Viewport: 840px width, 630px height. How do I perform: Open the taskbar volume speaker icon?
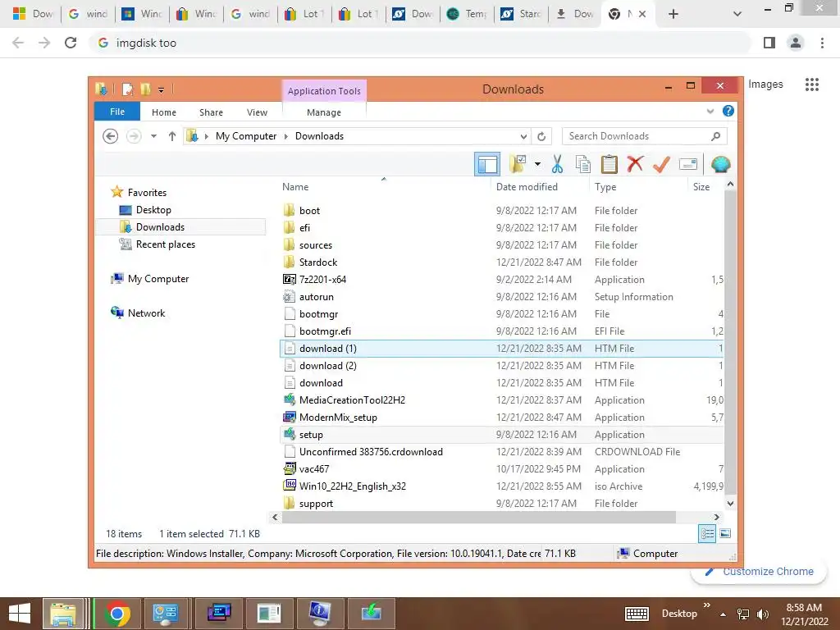pos(763,614)
